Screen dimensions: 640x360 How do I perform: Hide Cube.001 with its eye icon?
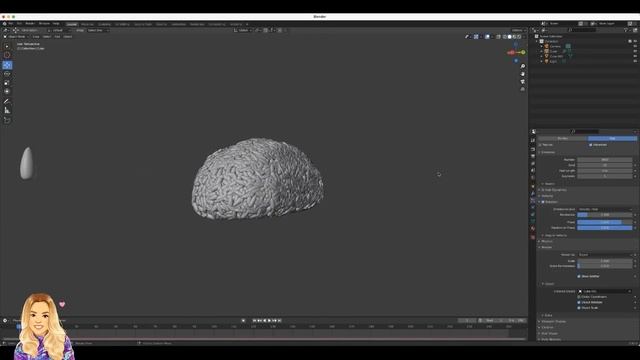(x=635, y=56)
